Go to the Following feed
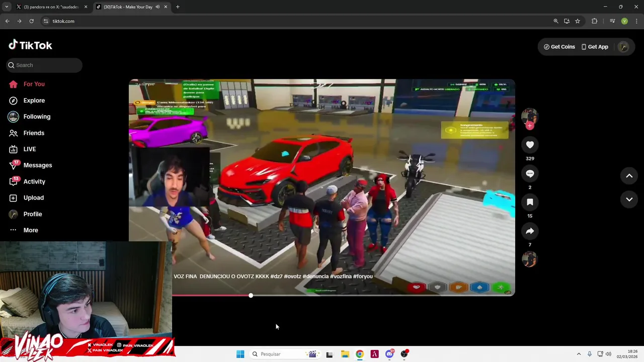The height and width of the screenshot is (362, 644). (x=29, y=117)
